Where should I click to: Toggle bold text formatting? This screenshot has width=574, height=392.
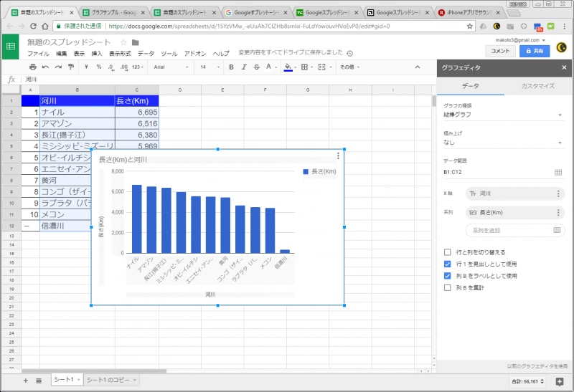tap(231, 67)
